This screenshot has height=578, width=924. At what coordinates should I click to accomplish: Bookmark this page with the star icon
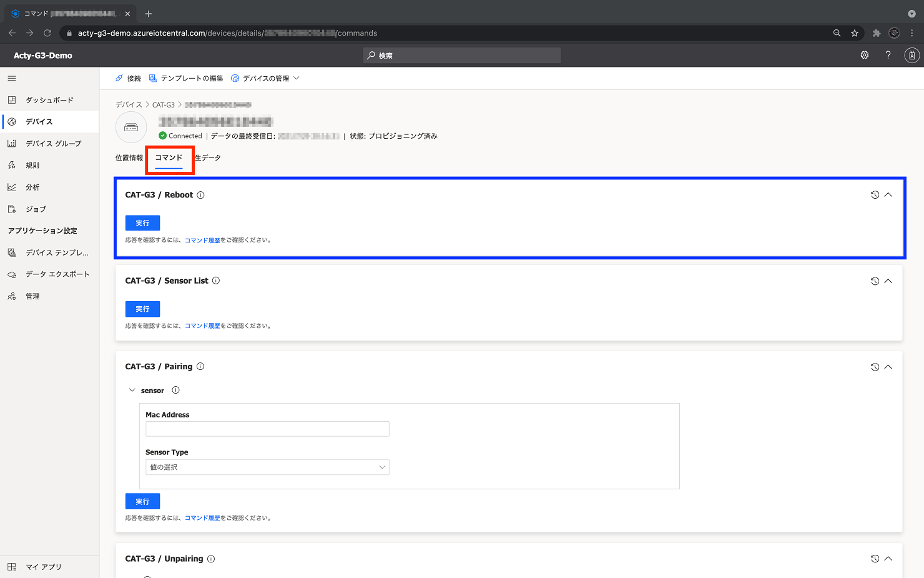click(x=855, y=33)
